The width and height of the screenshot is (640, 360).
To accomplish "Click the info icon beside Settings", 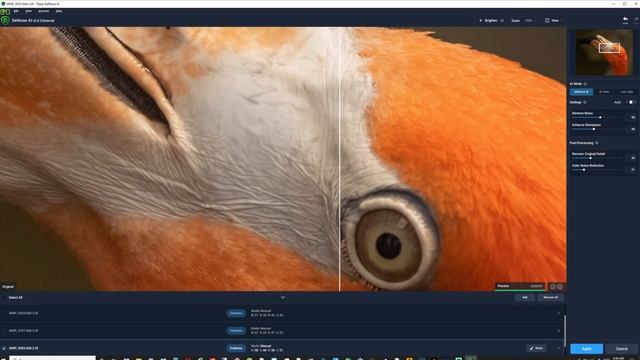I will click(x=585, y=102).
